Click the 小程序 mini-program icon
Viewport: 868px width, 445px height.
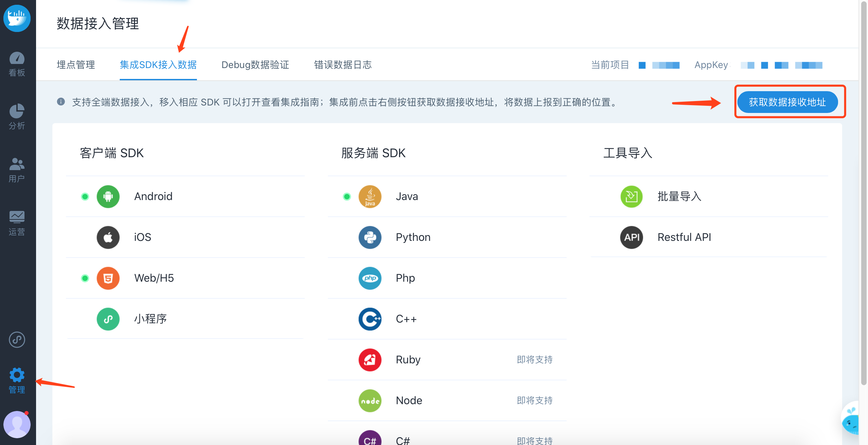[108, 319]
